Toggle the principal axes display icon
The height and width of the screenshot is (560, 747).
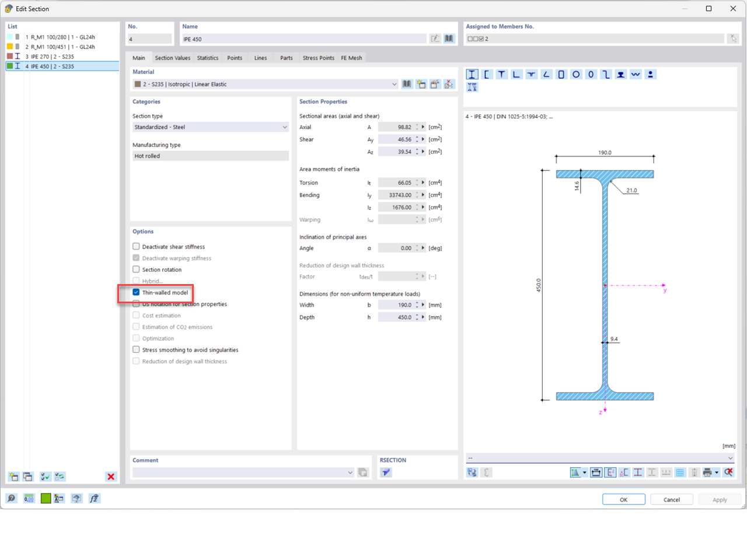coord(610,473)
